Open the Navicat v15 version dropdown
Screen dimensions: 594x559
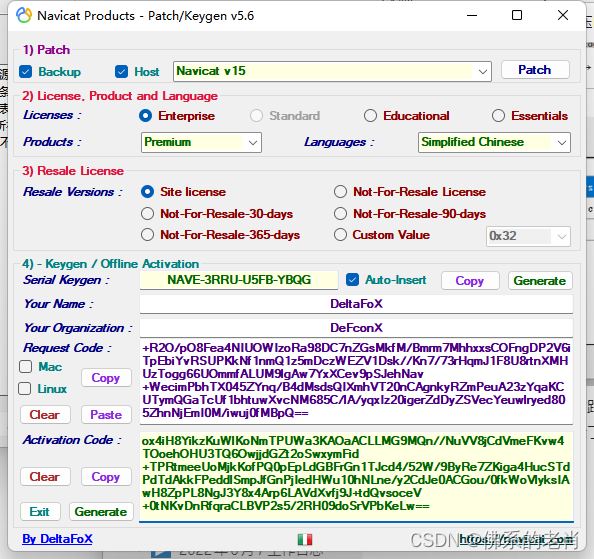(x=332, y=71)
